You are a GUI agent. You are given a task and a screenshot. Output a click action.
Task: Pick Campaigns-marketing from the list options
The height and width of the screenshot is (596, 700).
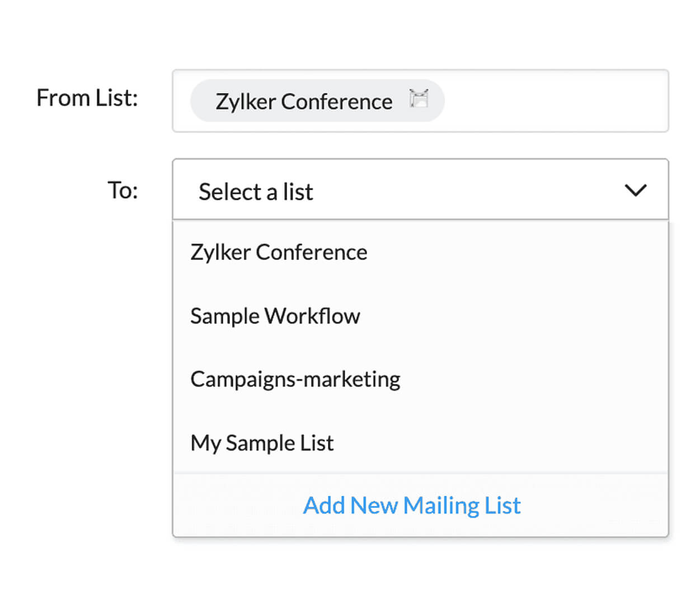[x=295, y=379]
